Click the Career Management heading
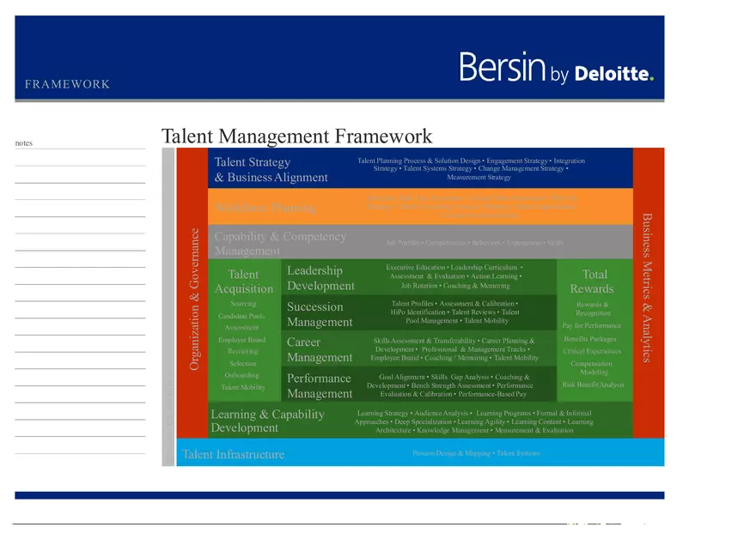This screenshot has width=756, height=533. [320, 349]
